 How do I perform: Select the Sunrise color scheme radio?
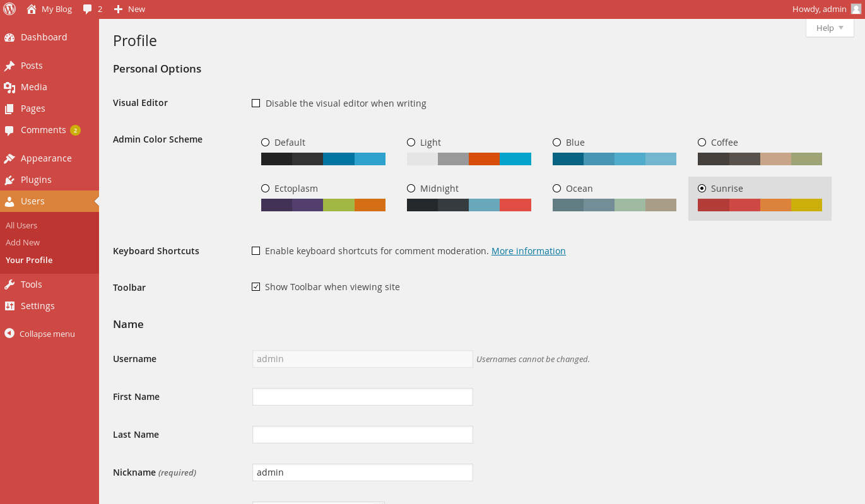pos(702,189)
